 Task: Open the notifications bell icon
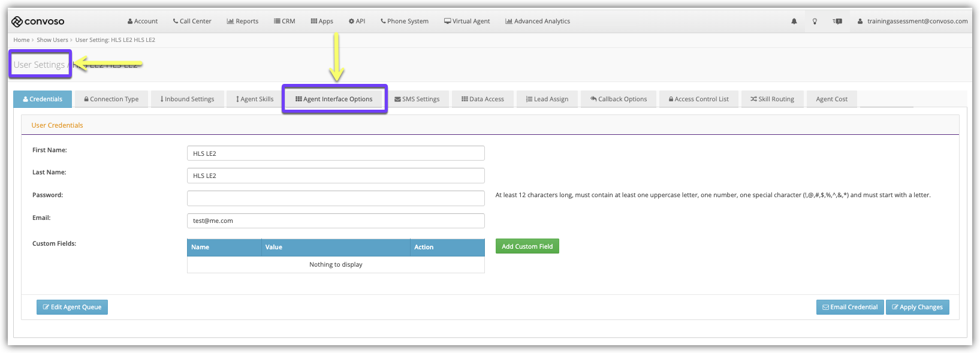pos(794,22)
